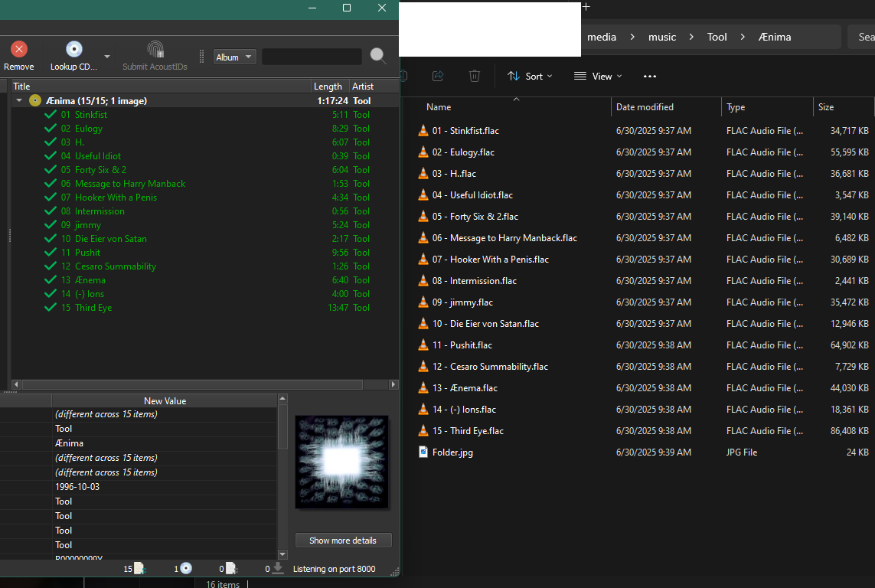The width and height of the screenshot is (875, 588).
Task: Click the red Remove icon
Action: (x=19, y=49)
